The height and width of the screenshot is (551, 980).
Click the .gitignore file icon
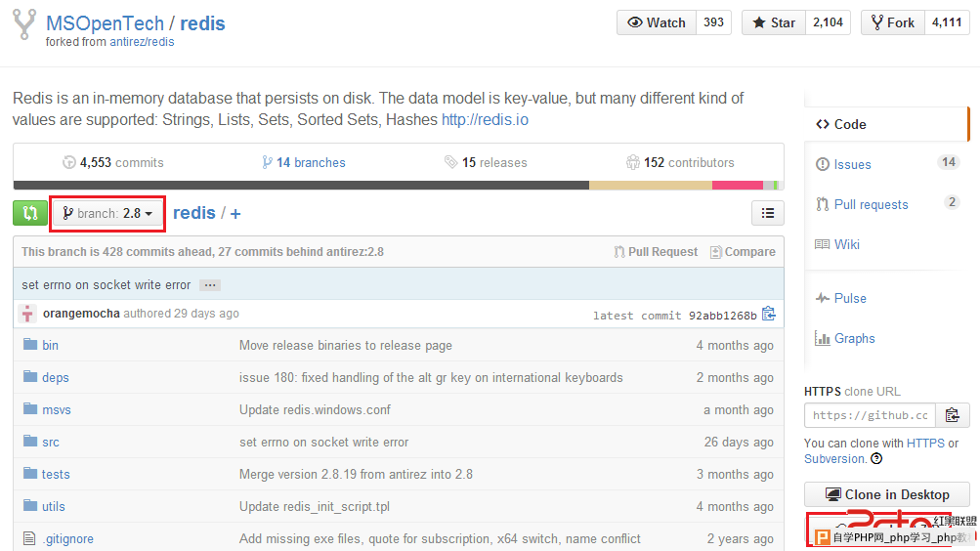tap(29, 538)
